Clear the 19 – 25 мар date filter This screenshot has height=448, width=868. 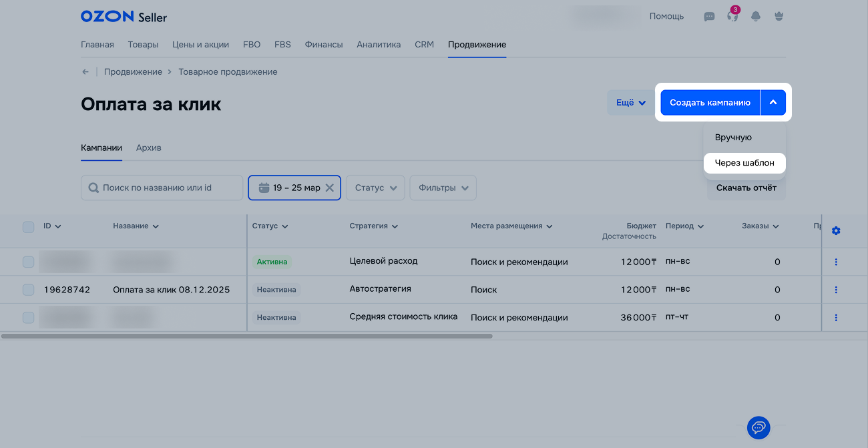coord(329,188)
